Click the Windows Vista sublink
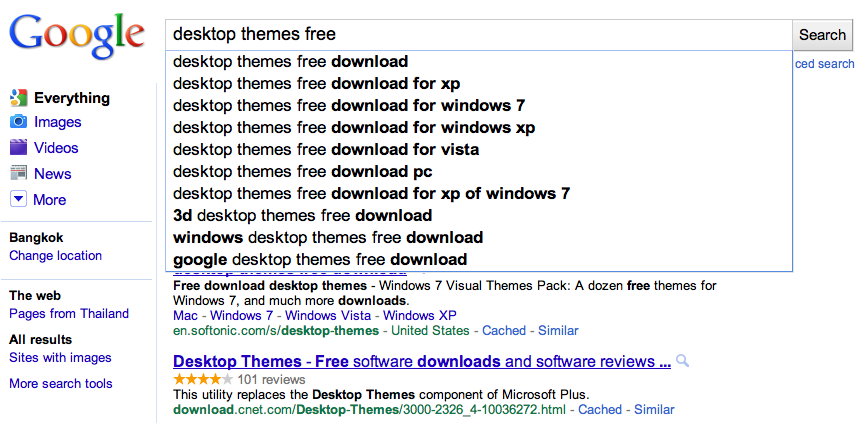This screenshot has height=423, width=856. pyautogui.click(x=328, y=315)
